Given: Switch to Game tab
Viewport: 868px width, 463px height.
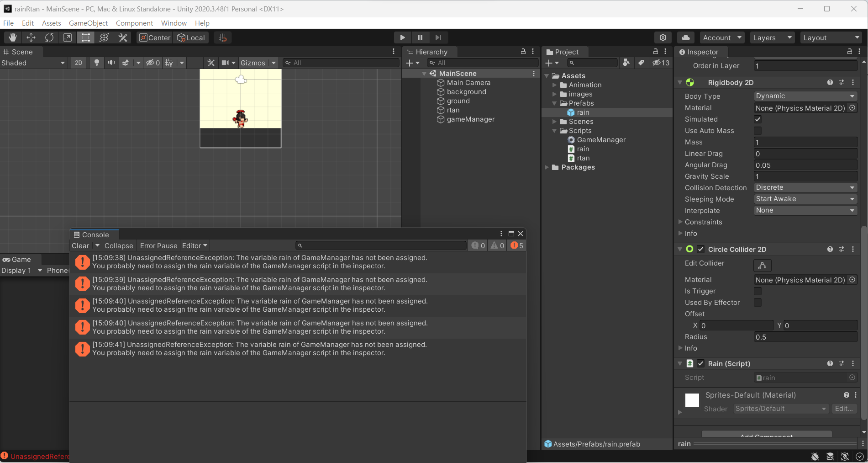Looking at the screenshot, I should 21,259.
